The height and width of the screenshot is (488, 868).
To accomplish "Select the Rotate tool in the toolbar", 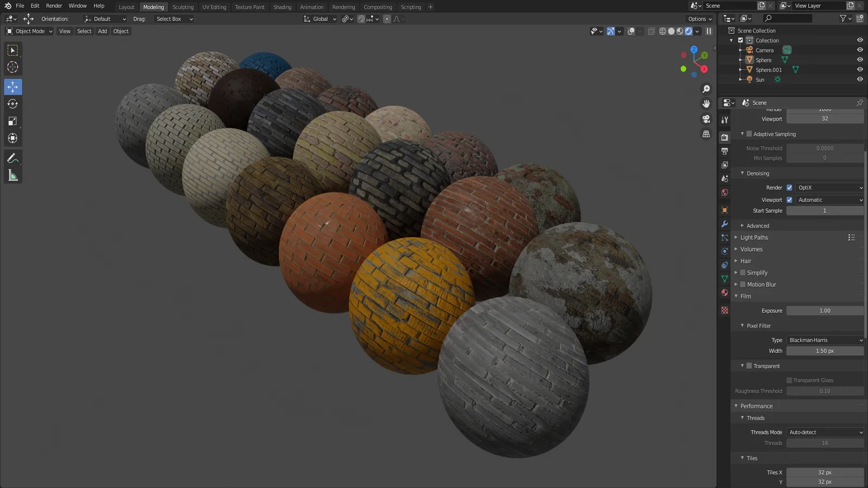I will (x=12, y=104).
